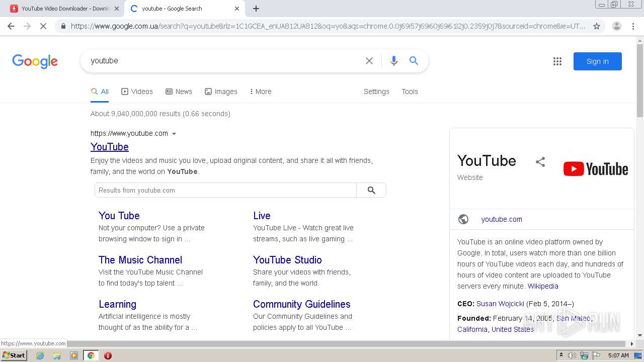This screenshot has width=644, height=362.
Task: Select the All results tab
Action: pos(100,92)
